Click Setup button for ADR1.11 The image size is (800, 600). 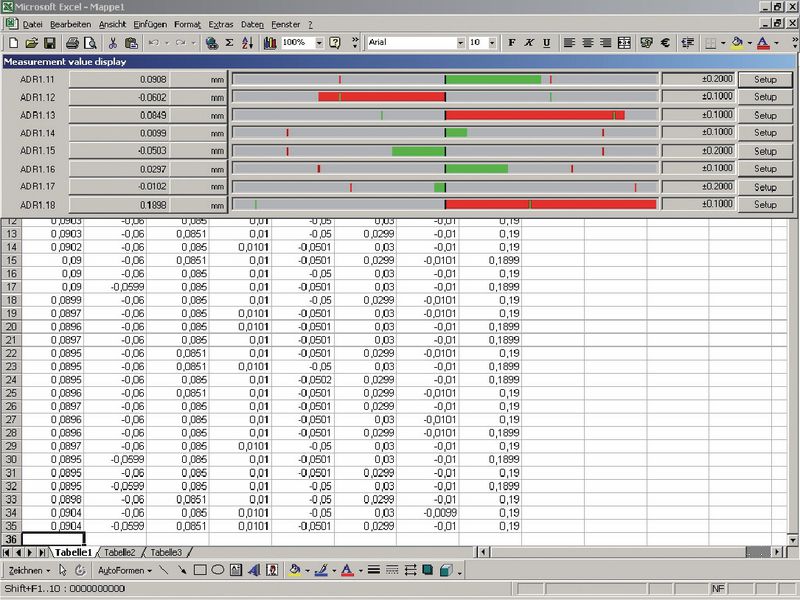pyautogui.click(x=765, y=79)
